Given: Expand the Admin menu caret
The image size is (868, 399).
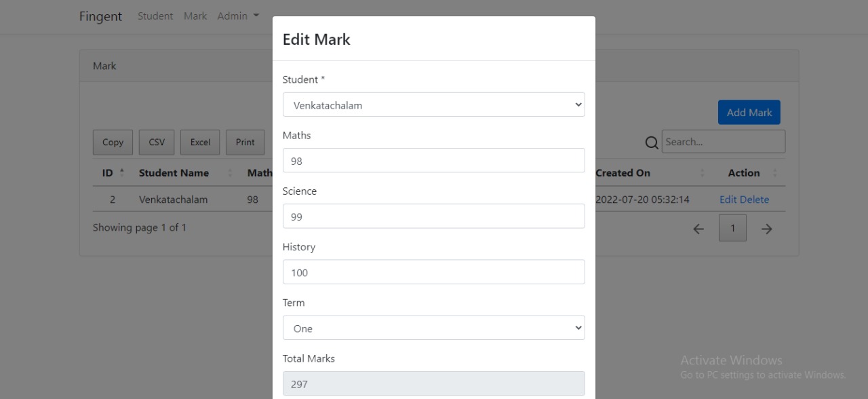Looking at the screenshot, I should coord(256,15).
